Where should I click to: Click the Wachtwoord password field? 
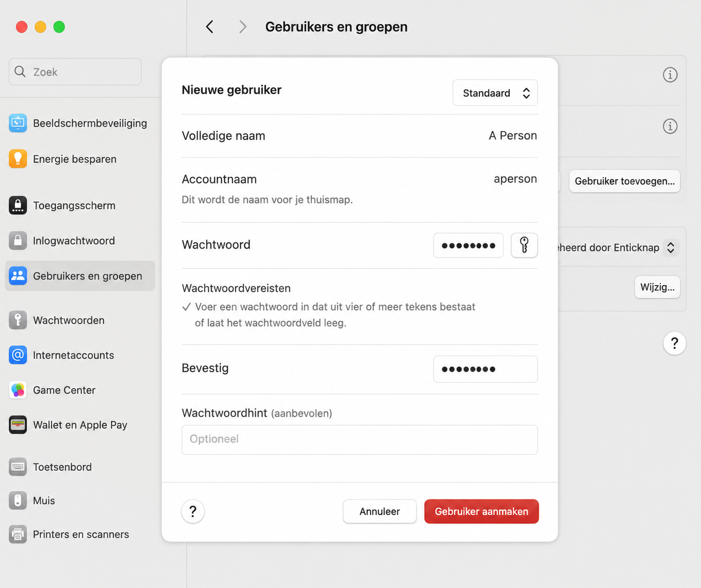[x=469, y=245]
